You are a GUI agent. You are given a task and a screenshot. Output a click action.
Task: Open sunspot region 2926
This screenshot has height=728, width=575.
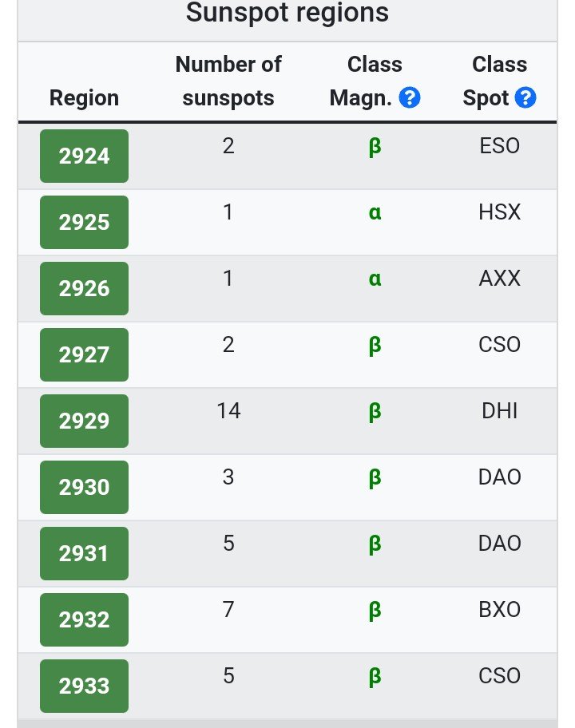[x=84, y=288]
